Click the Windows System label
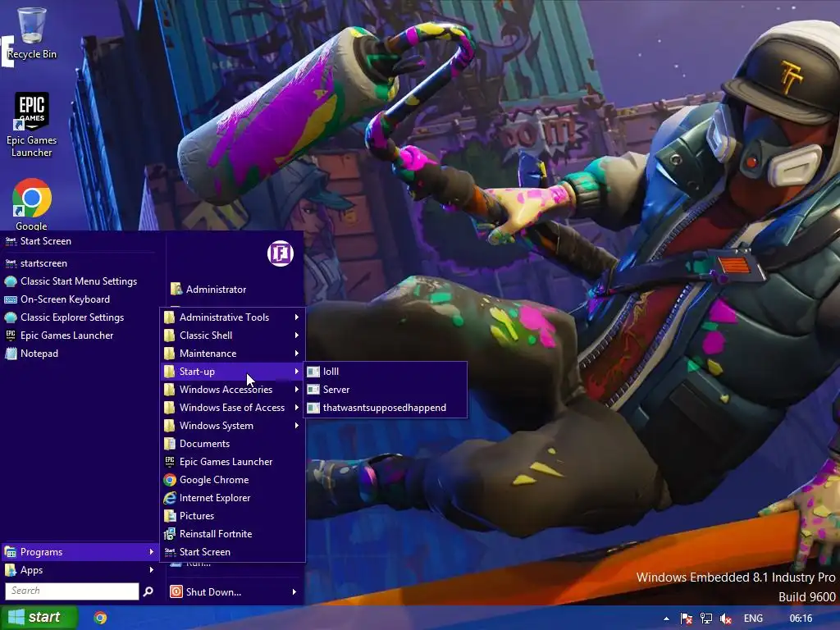 pyautogui.click(x=217, y=426)
